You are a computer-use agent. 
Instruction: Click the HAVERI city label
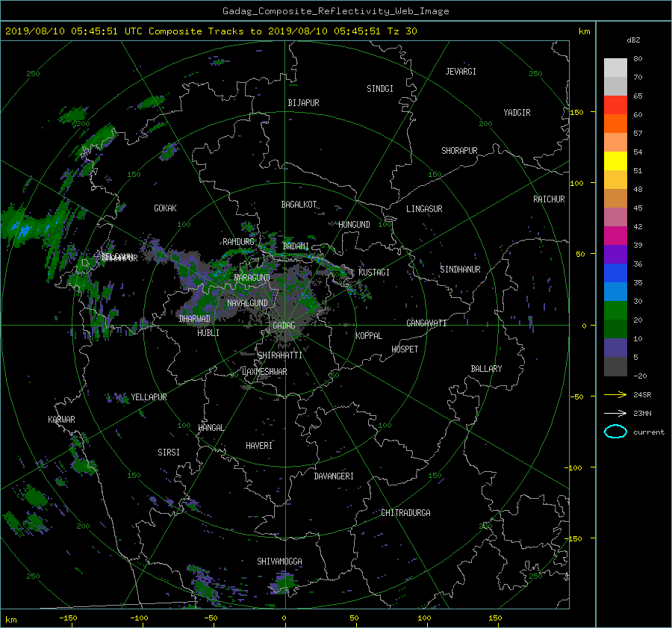(x=259, y=446)
